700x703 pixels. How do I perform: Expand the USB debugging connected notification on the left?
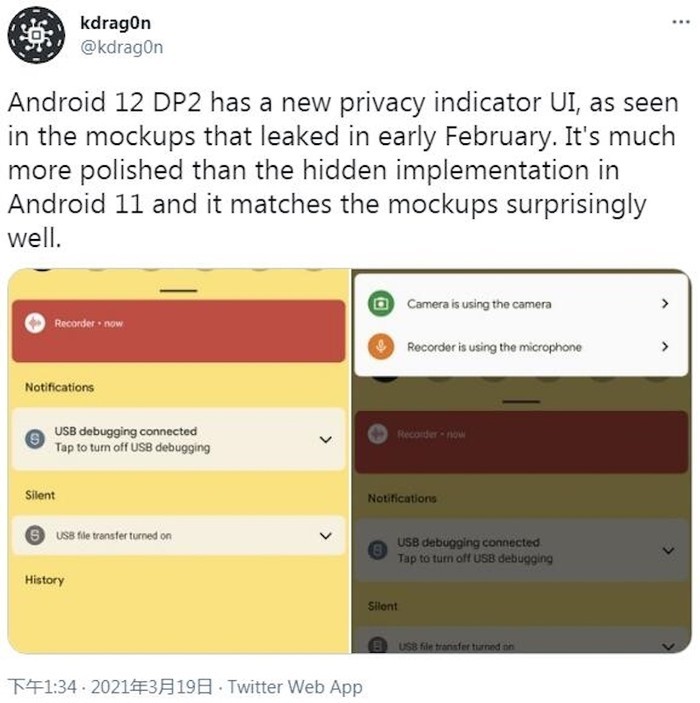(324, 439)
